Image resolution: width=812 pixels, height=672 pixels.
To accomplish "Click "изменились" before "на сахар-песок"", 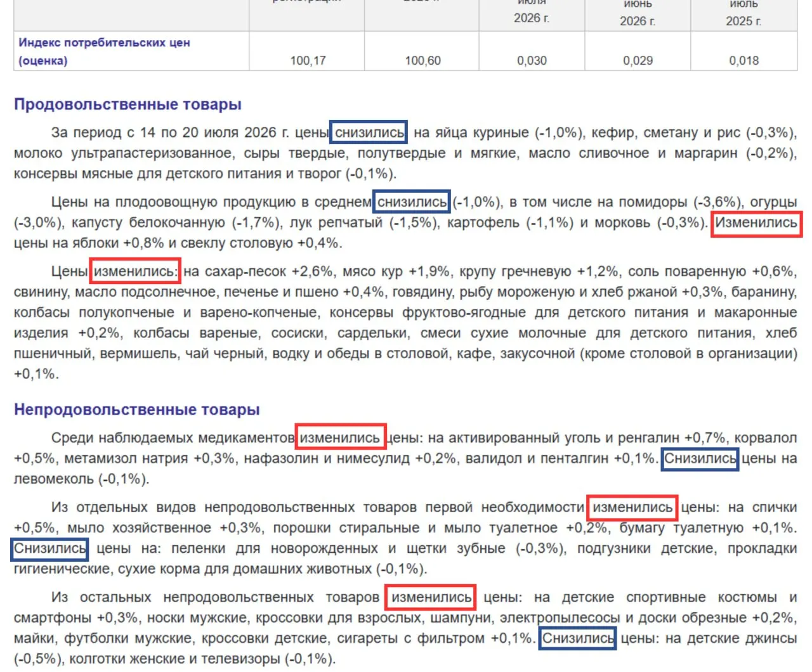I will (x=135, y=271).
